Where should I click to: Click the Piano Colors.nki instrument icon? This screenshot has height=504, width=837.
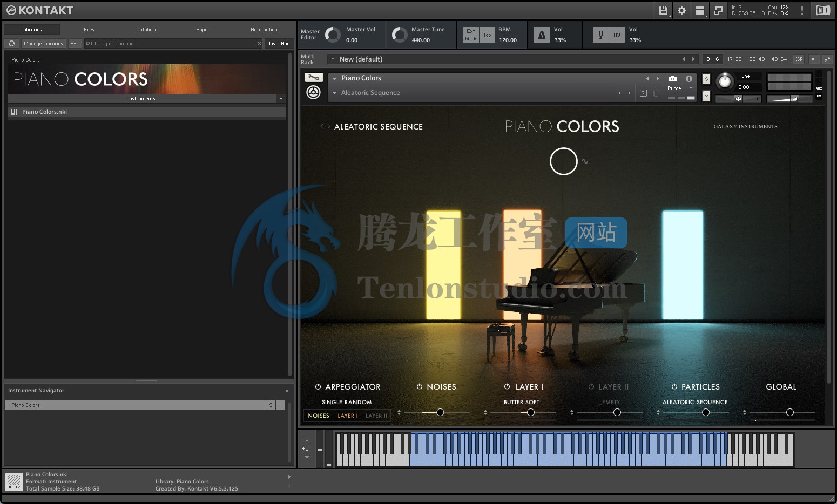click(15, 112)
